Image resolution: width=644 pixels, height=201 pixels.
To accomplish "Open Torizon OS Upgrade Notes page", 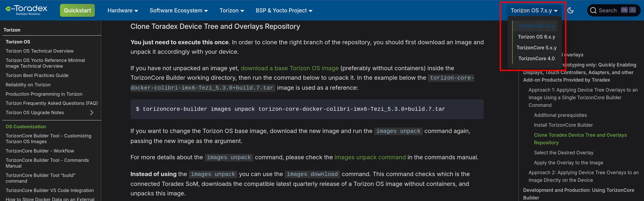I will 35,113.
